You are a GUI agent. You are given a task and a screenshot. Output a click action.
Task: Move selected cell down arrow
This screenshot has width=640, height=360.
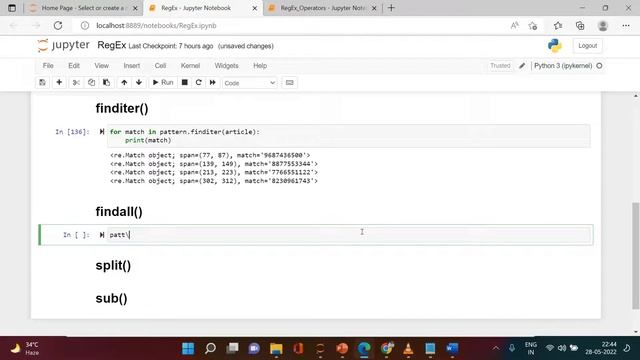tap(139, 82)
